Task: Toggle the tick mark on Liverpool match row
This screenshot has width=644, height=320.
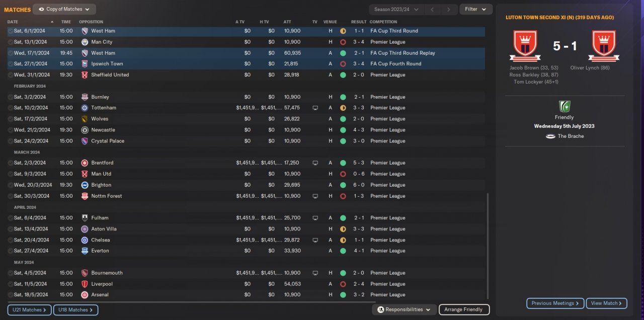Action: point(10,284)
